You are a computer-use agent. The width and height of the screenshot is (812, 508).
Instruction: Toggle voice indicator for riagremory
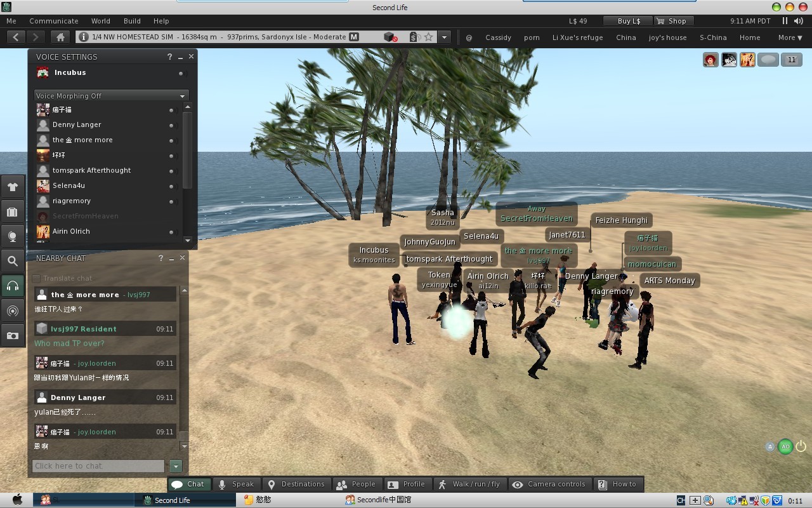point(171,201)
